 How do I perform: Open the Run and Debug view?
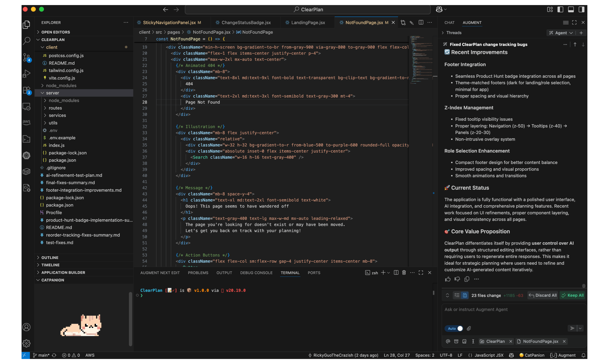pyautogui.click(x=27, y=74)
